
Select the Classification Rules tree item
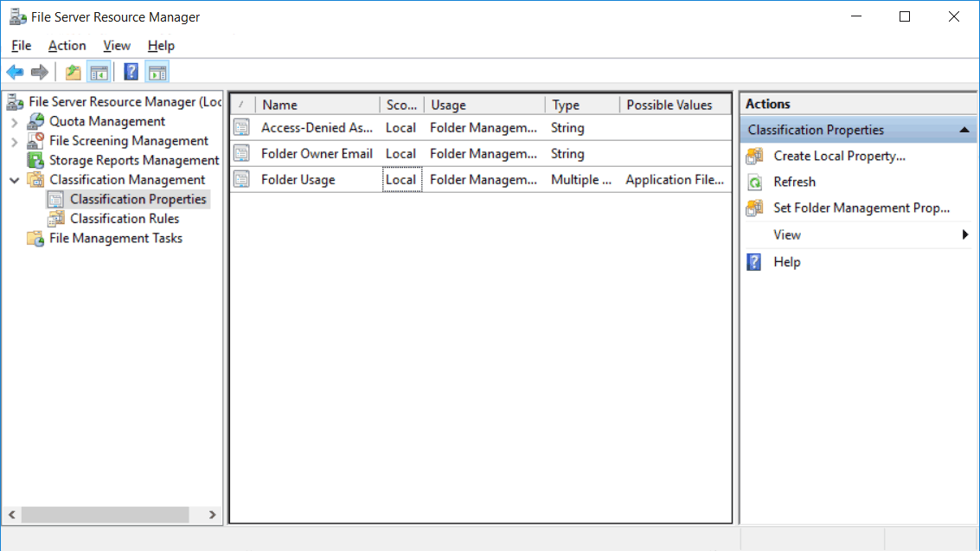pyautogui.click(x=125, y=219)
